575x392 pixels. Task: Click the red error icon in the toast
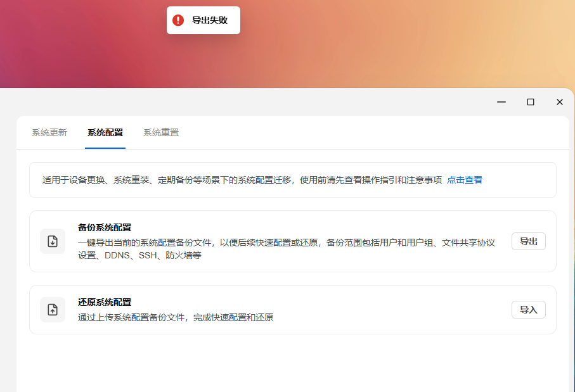[x=178, y=20]
